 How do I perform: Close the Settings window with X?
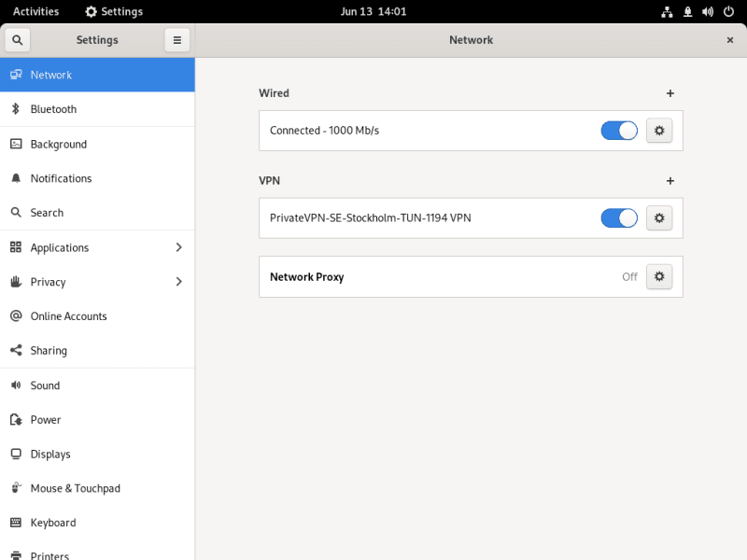coord(730,40)
